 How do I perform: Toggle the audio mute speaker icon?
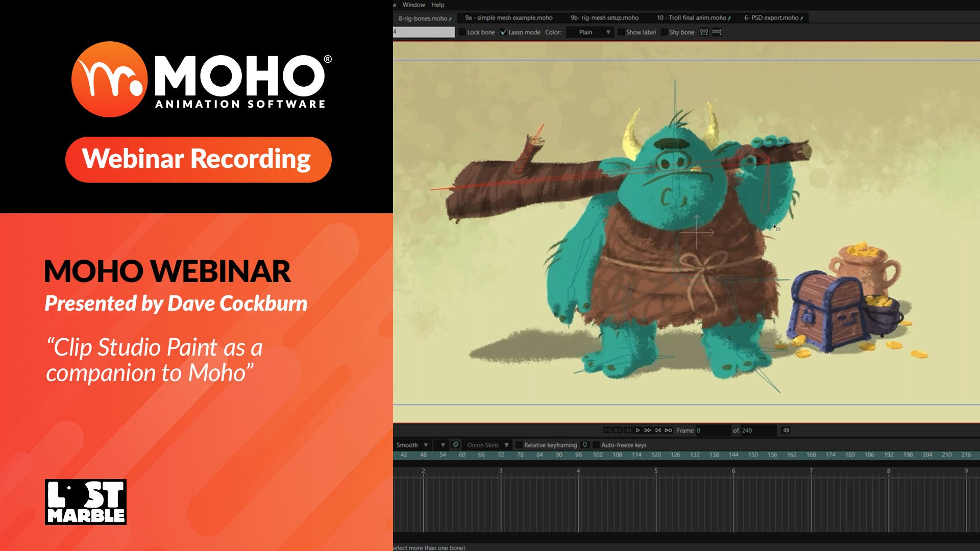786,430
